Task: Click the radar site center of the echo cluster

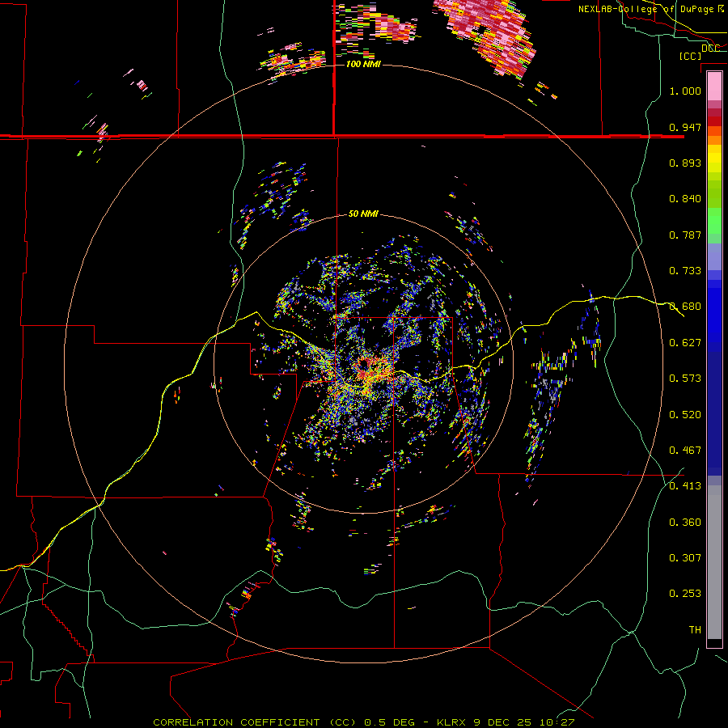Action: point(363,363)
